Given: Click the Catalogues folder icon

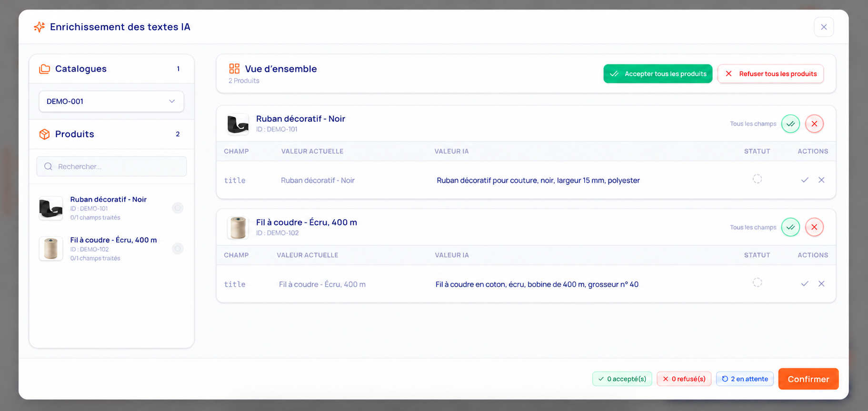Looking at the screenshot, I should 44,69.
